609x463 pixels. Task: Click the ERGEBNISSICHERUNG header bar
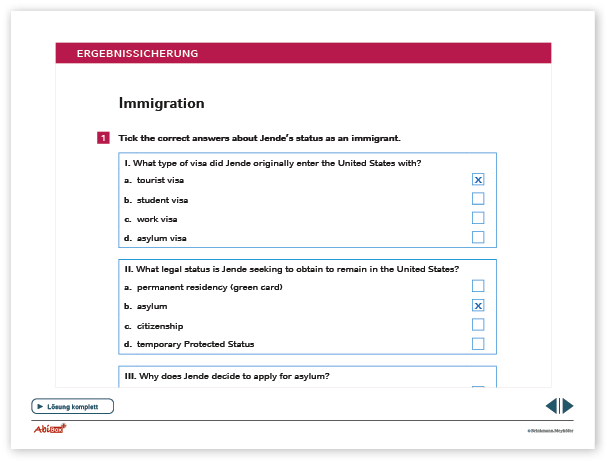point(303,53)
